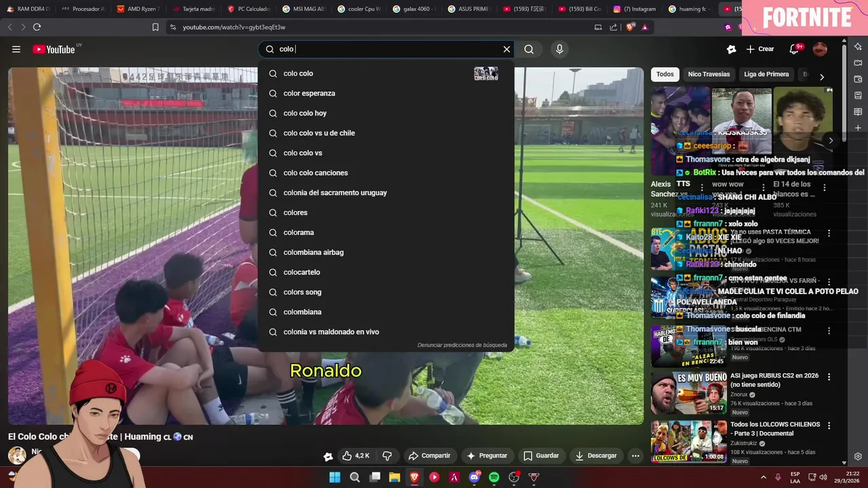Image resolution: width=868 pixels, height=488 pixels.
Task: Open menu for "Todos los LOLCOWS CHILENOS" video
Action: 829,426
